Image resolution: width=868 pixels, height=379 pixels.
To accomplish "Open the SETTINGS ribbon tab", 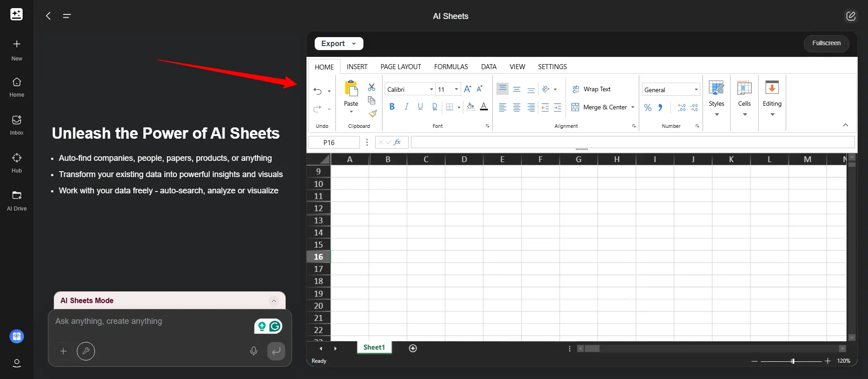I will pos(552,67).
